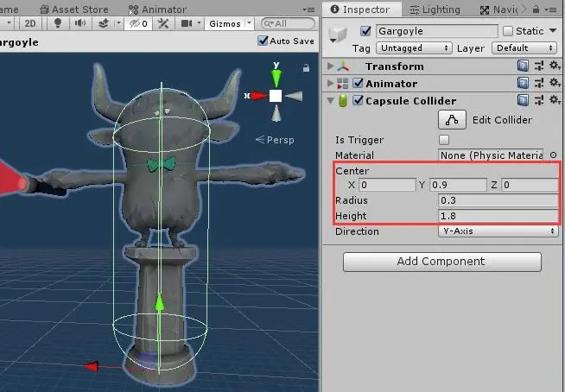Click Center Z value field

[x=530, y=185]
